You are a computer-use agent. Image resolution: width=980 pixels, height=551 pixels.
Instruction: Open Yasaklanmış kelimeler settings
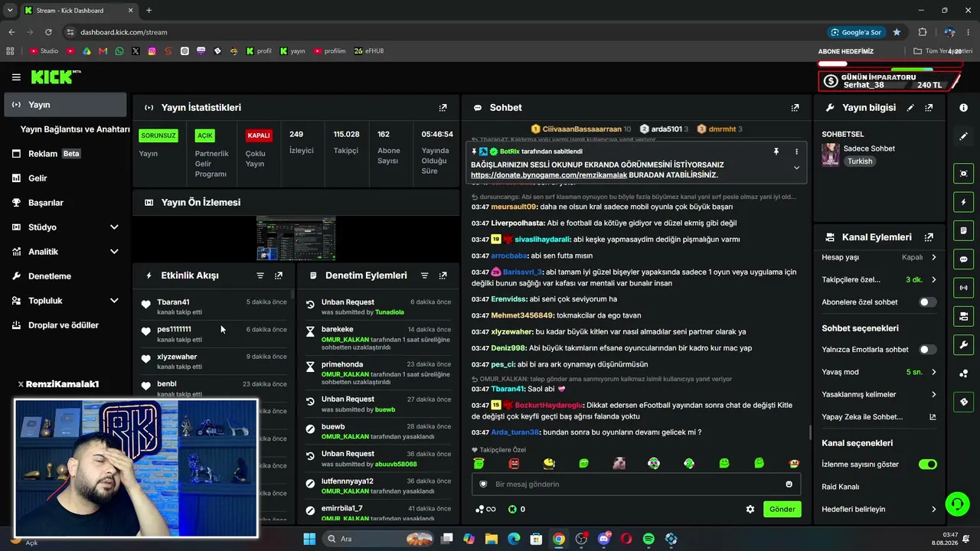click(x=879, y=395)
